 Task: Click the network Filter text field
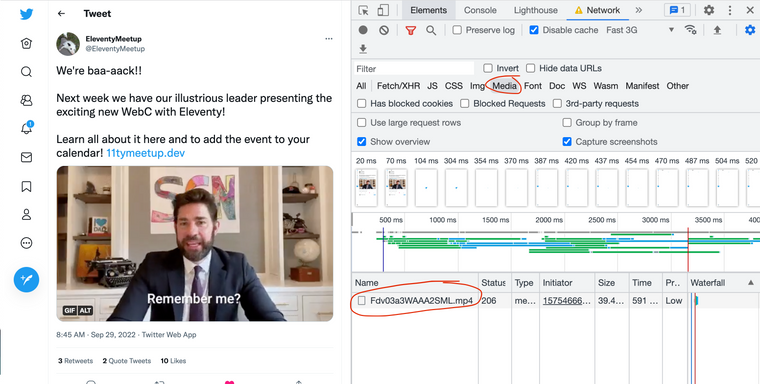(x=414, y=68)
